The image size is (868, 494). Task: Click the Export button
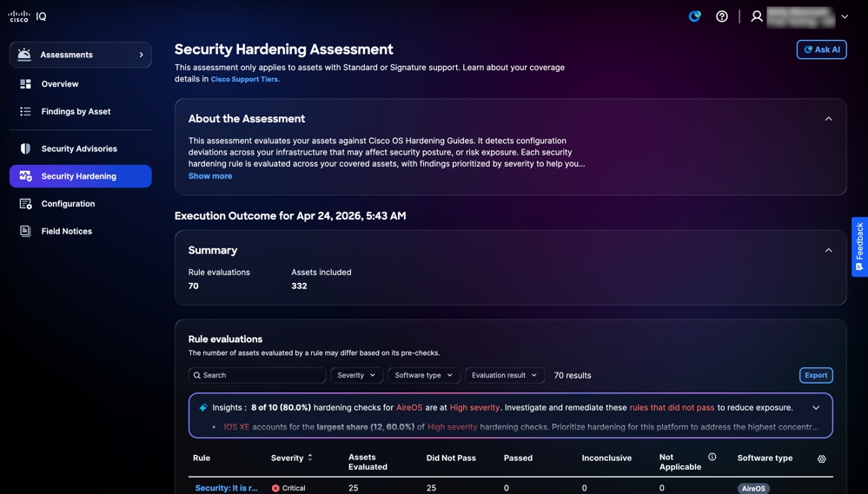pyautogui.click(x=816, y=375)
